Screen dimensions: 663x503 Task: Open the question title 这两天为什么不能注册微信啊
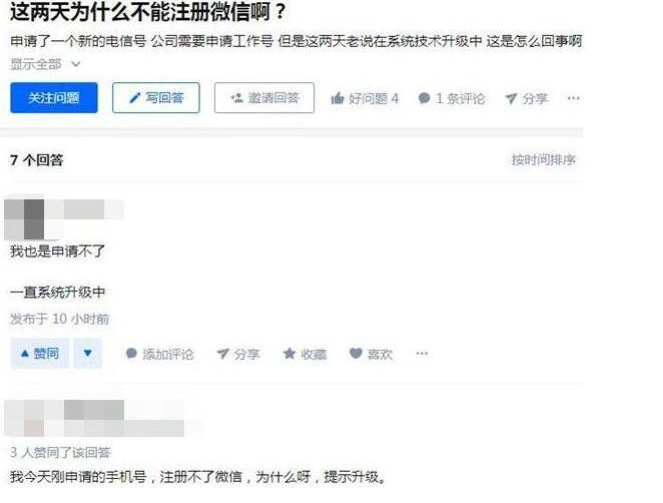coord(148,11)
